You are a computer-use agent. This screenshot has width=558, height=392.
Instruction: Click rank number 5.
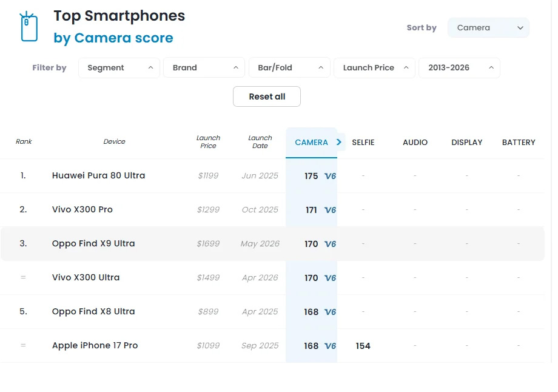pos(23,311)
